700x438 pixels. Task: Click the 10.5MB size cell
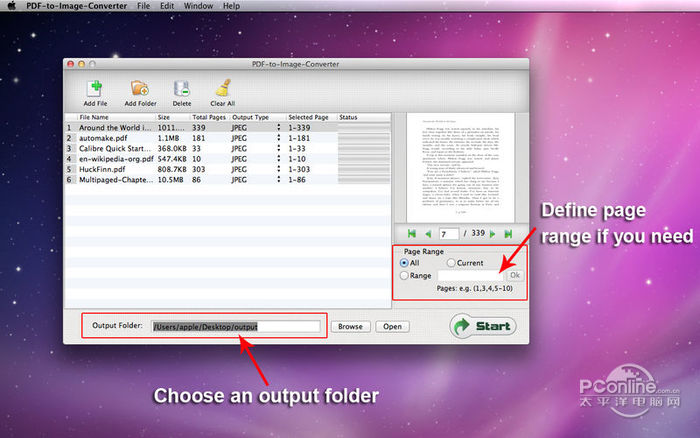(171, 179)
